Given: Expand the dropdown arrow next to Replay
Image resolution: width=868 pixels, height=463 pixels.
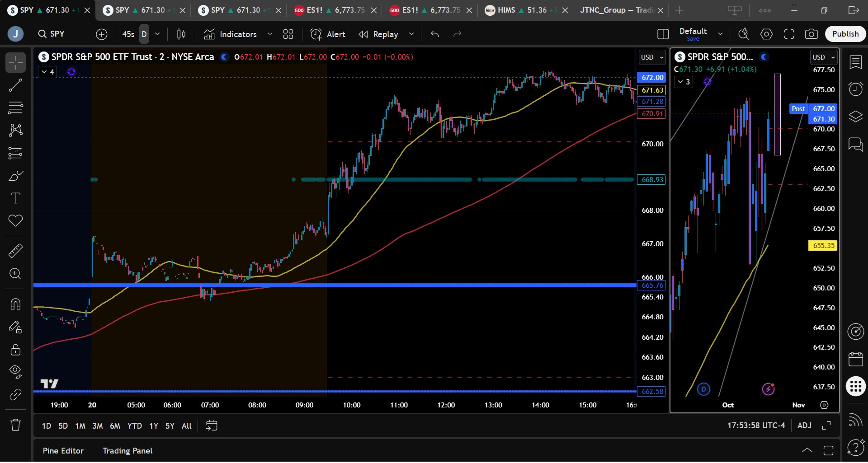Looking at the screenshot, I should pos(411,34).
